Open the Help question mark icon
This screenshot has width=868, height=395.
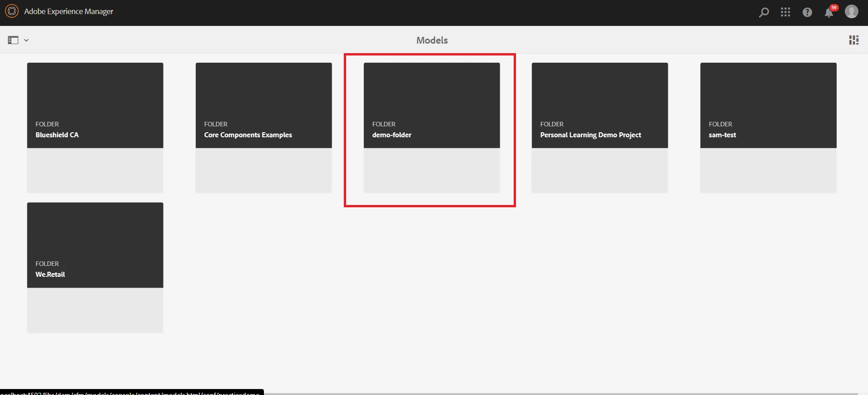807,12
